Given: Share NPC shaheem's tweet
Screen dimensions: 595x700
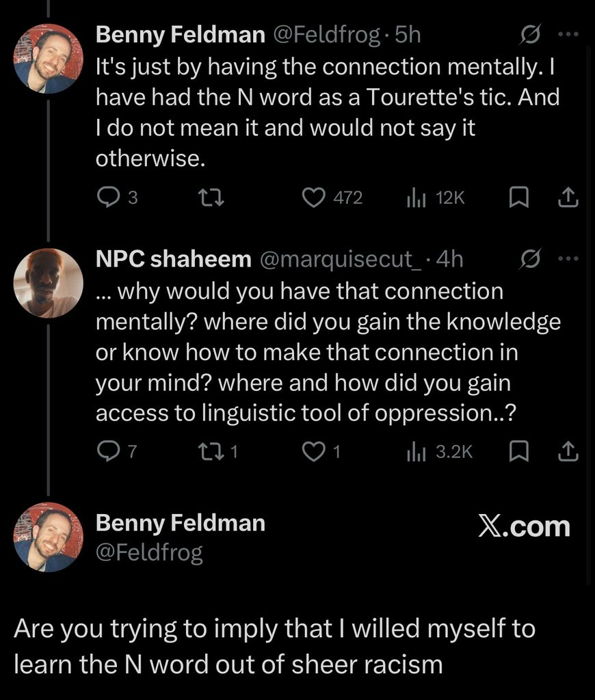Looking at the screenshot, I should coord(569,452).
